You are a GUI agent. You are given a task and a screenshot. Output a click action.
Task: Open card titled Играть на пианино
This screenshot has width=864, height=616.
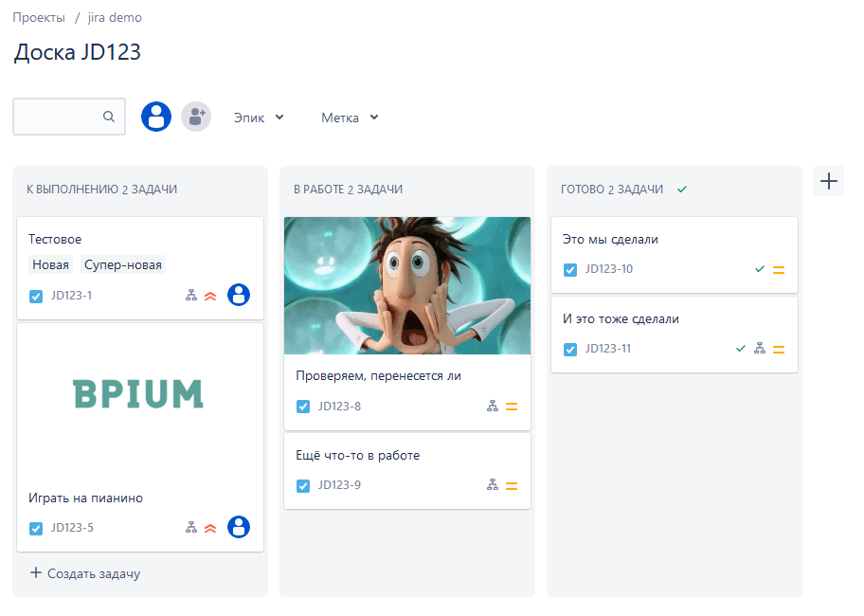point(86,498)
